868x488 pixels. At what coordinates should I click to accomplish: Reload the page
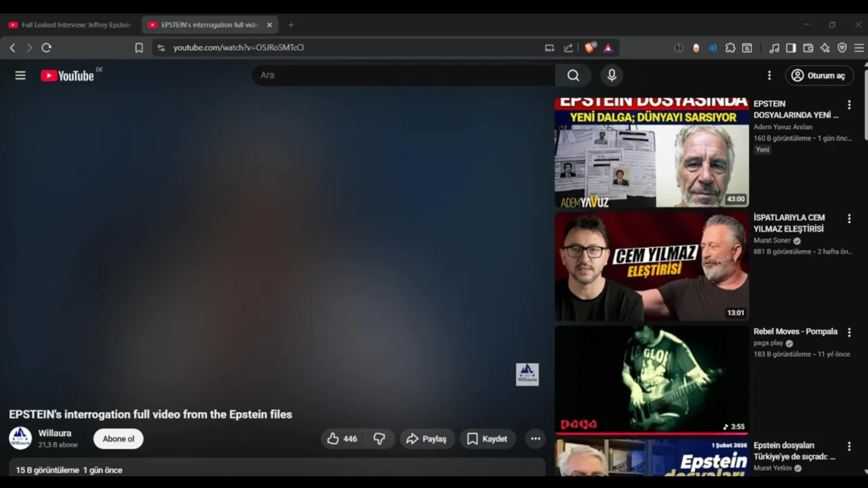(x=46, y=47)
